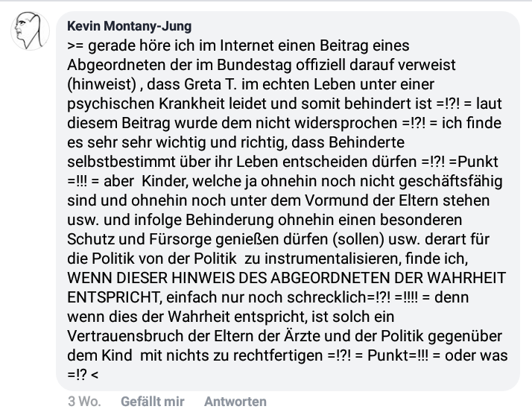This screenshot has height=418, width=532.
Task: Click the closing =!? < line of the comment
Action: 83,375
